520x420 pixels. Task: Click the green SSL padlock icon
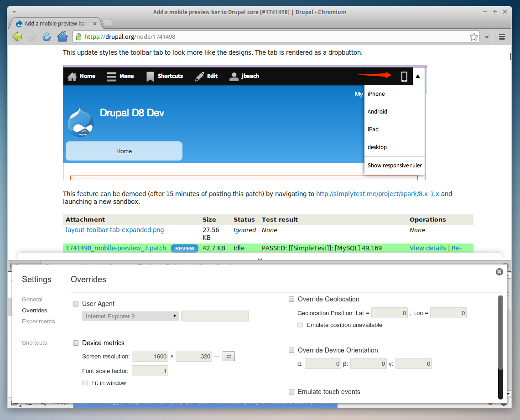[78, 37]
